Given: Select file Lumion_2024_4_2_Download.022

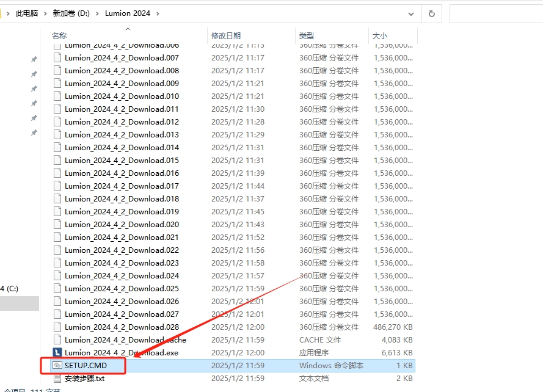Looking at the screenshot, I should 122,250.
